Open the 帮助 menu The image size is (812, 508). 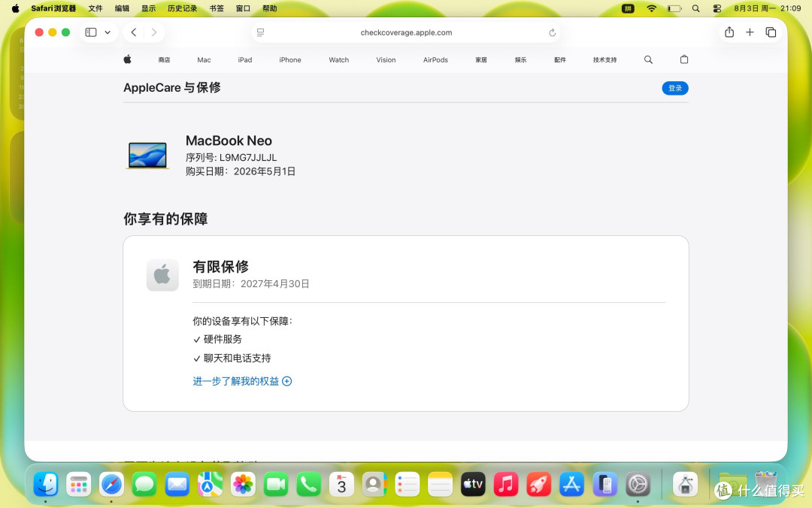269,8
